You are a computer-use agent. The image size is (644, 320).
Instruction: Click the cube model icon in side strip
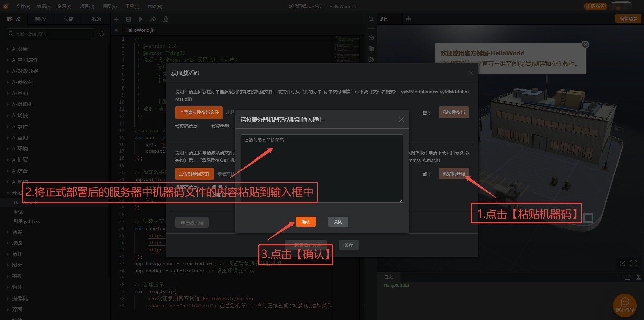371,38
